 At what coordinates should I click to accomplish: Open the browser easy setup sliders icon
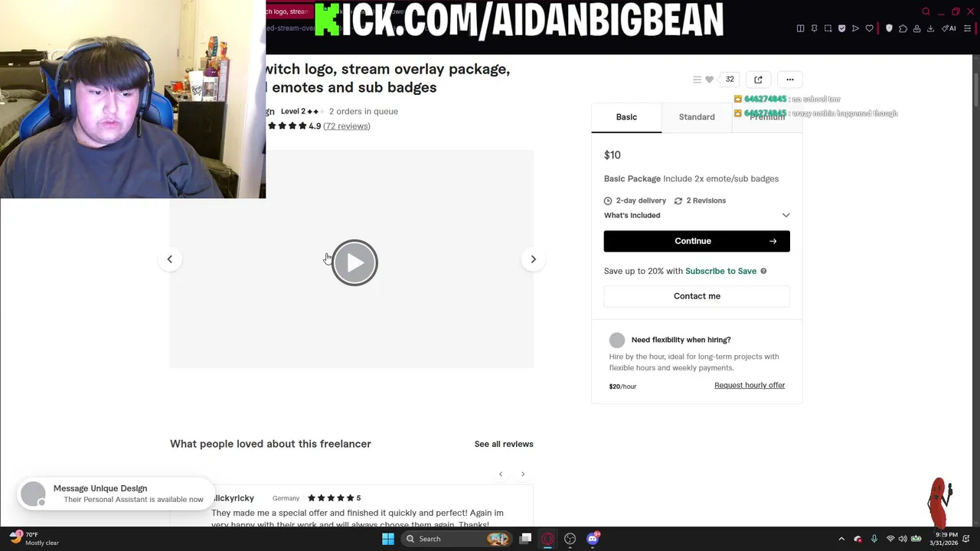pos(968,29)
